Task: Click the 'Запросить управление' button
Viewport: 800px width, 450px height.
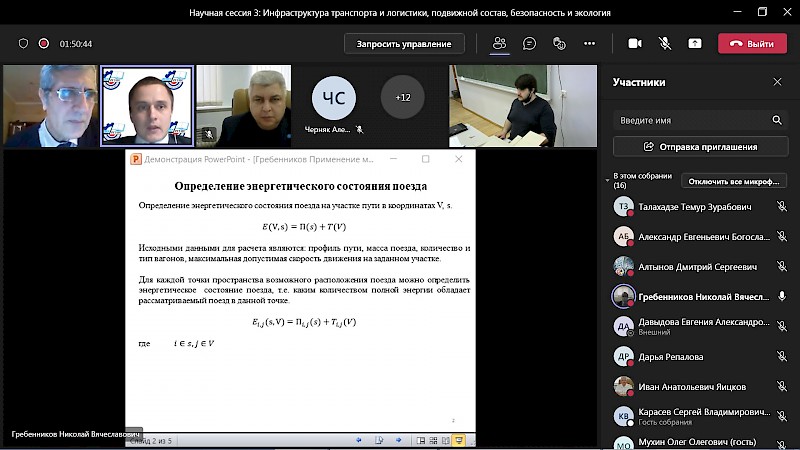Action: click(404, 43)
